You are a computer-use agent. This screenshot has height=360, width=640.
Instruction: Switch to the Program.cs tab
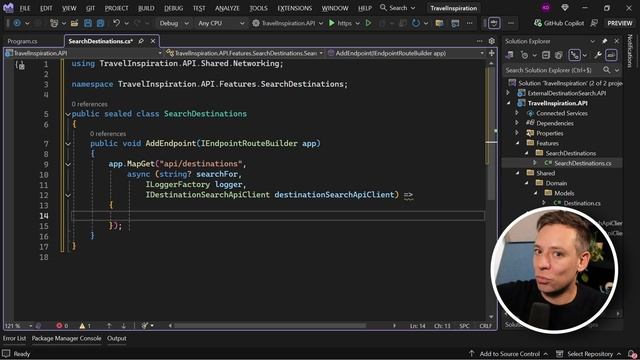pos(22,41)
